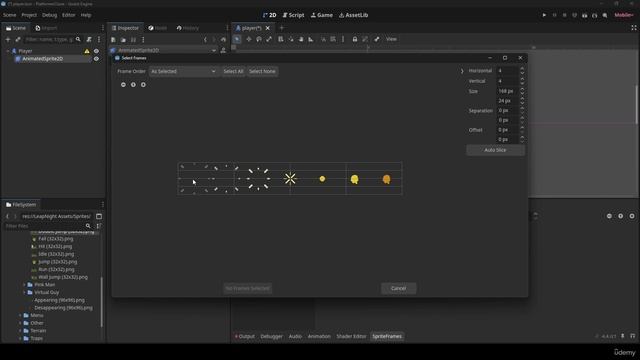The width and height of the screenshot is (640, 360).
Task: Click the Auto Slice button
Action: [495, 150]
